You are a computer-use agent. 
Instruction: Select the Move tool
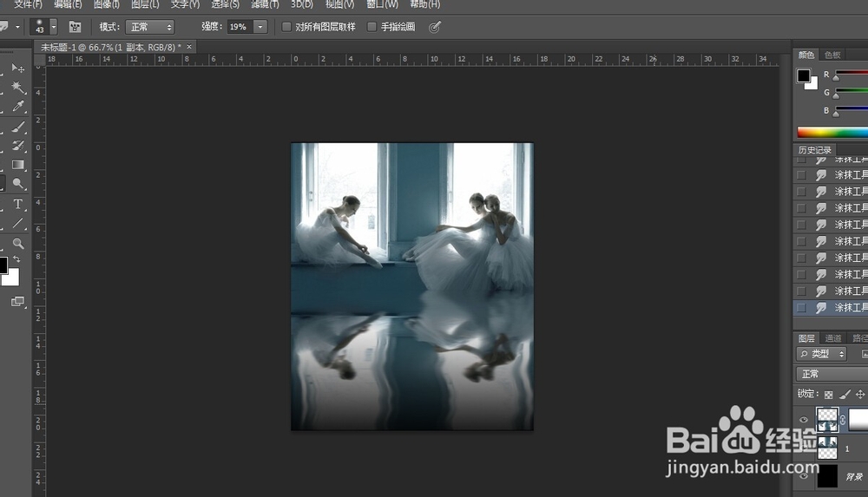pyautogui.click(x=18, y=68)
